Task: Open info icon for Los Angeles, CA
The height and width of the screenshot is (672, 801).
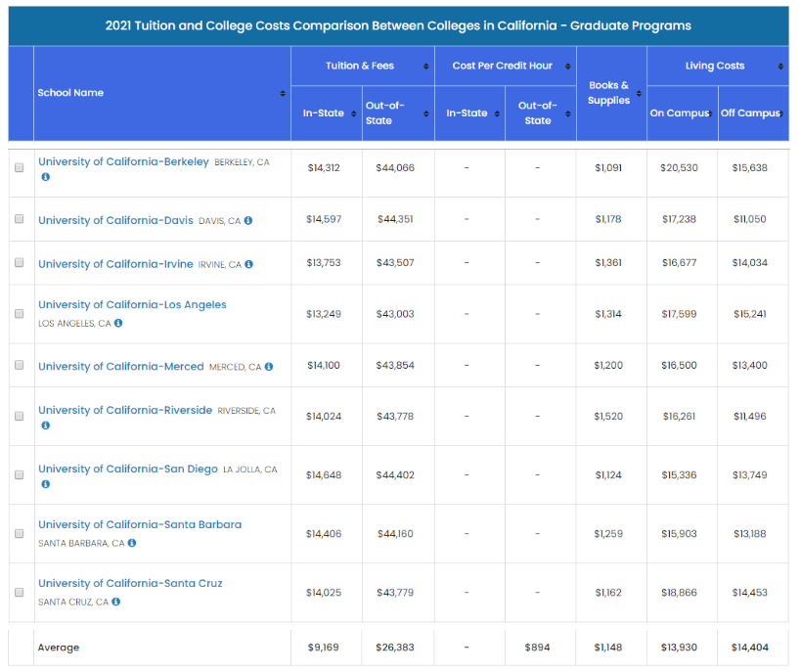Action: point(118,323)
